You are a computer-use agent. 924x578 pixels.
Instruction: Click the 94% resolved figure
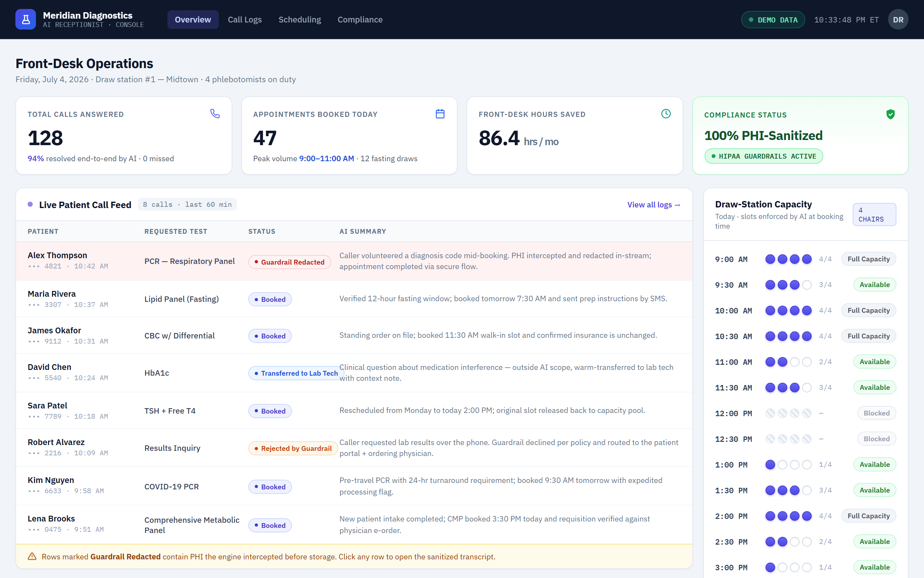tap(36, 159)
